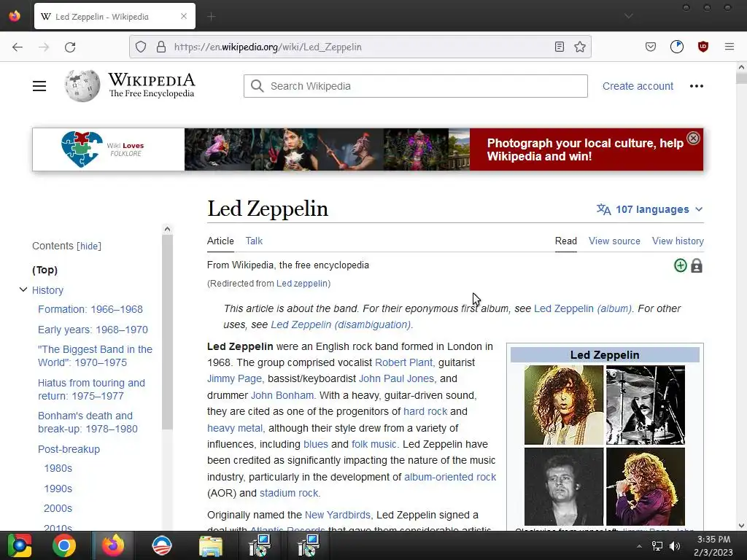The image size is (747, 560).
Task: Focus the Search Wikipedia field
Action: [415, 86]
